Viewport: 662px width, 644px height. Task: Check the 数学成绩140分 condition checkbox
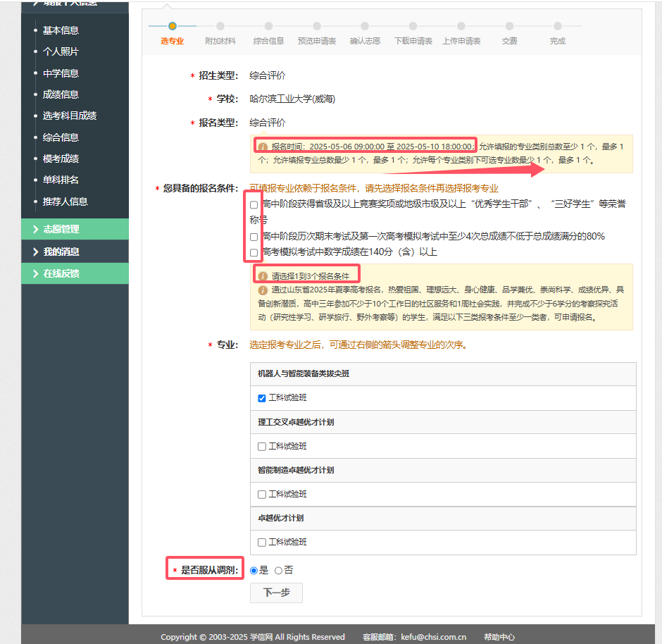[254, 252]
